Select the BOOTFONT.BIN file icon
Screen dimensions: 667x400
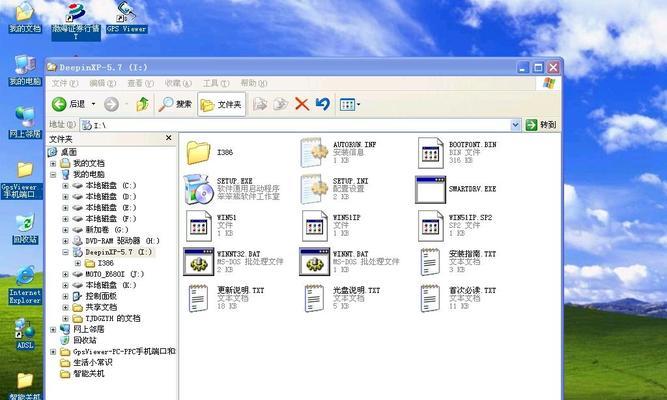430,152
